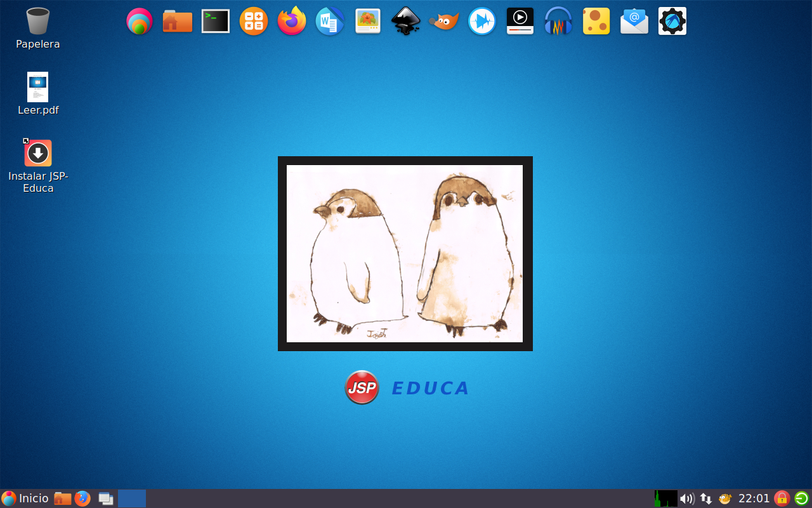This screenshot has height=508, width=812.
Task: Launch Firefox from the taskbar
Action: (82, 498)
